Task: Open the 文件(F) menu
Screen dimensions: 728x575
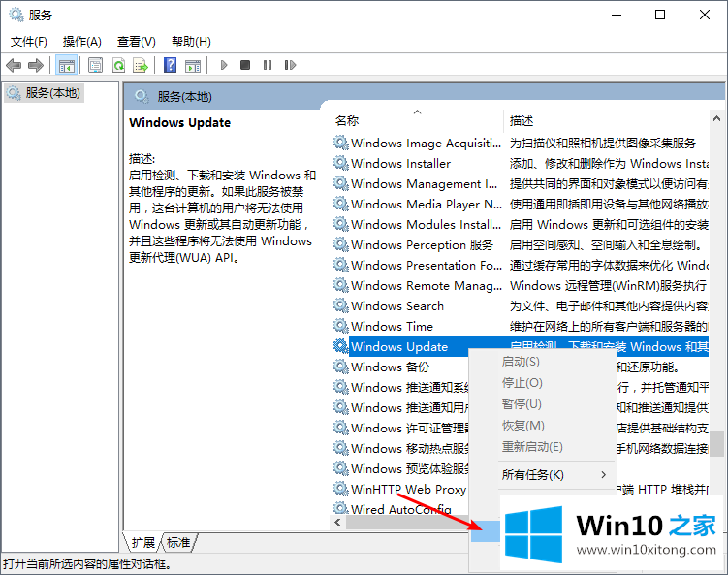Action: pyautogui.click(x=29, y=42)
